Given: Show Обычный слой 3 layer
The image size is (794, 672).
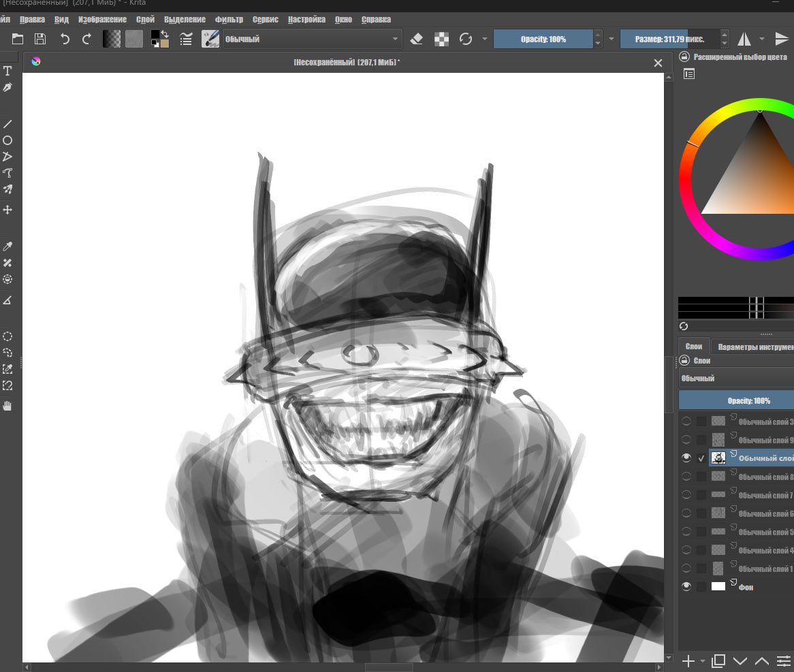Looking at the screenshot, I should coord(686,421).
